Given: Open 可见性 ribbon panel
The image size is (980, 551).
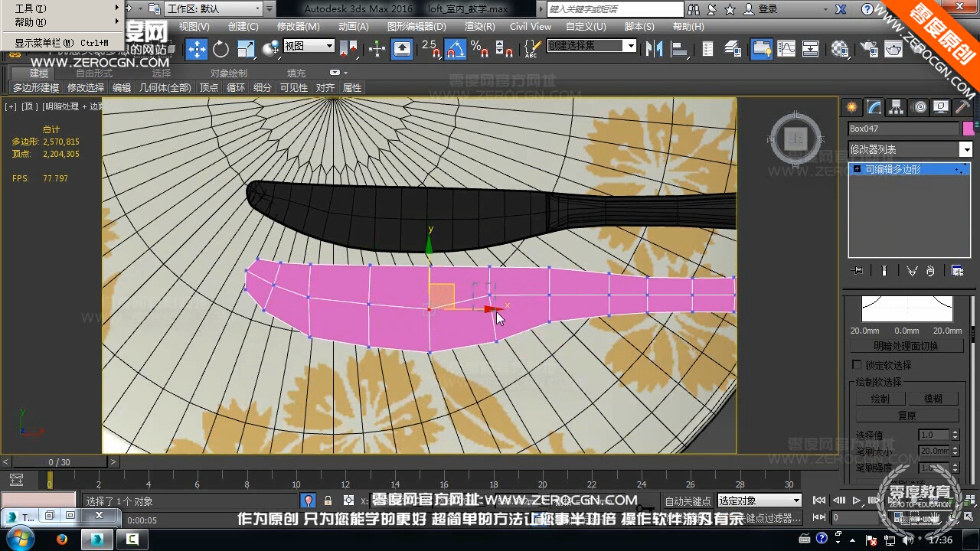Looking at the screenshot, I should coord(294,88).
